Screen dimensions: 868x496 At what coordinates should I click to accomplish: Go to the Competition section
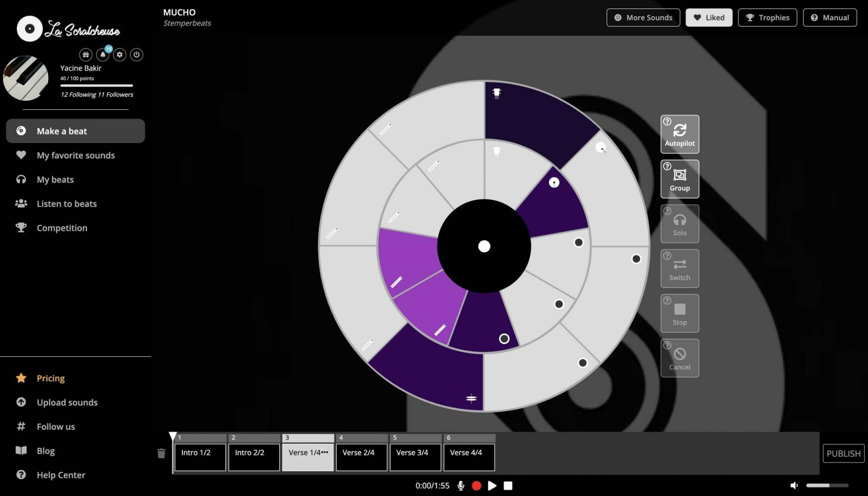click(62, 228)
